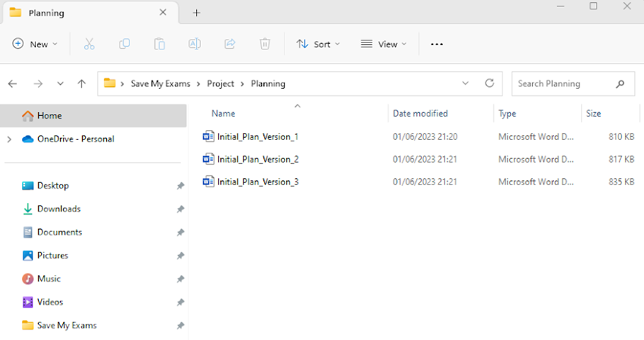Click Project in the breadcrumb path

tap(220, 83)
